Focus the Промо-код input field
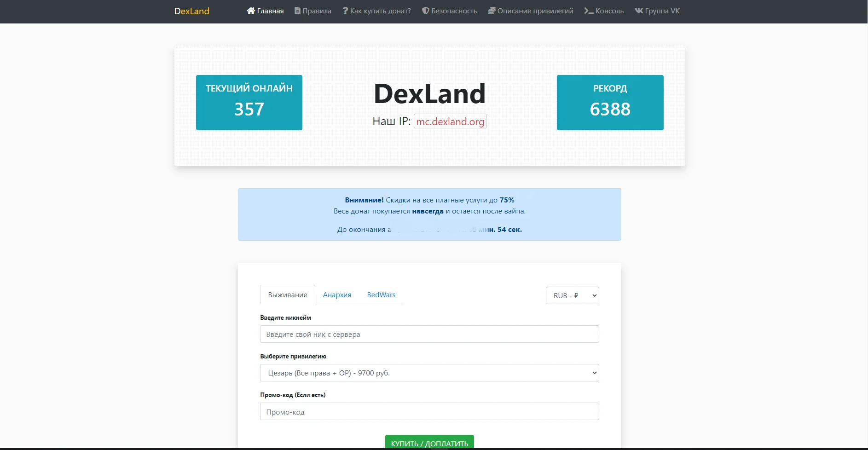The image size is (868, 450). (429, 411)
